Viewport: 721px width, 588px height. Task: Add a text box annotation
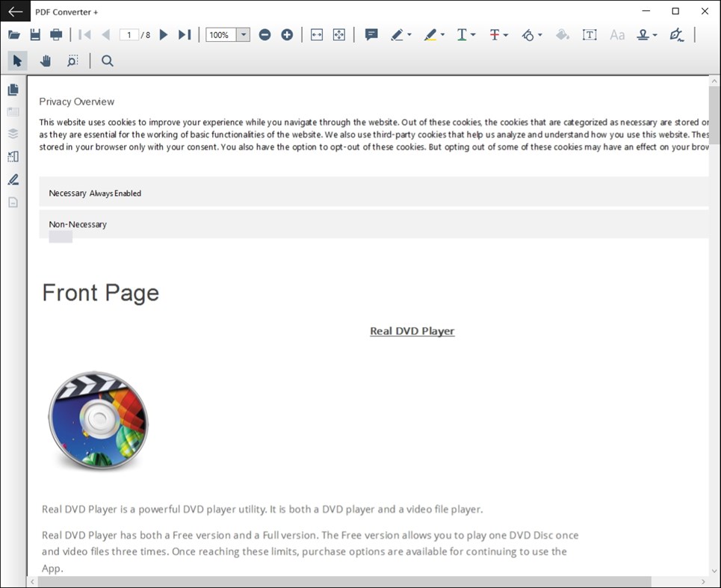(x=590, y=34)
